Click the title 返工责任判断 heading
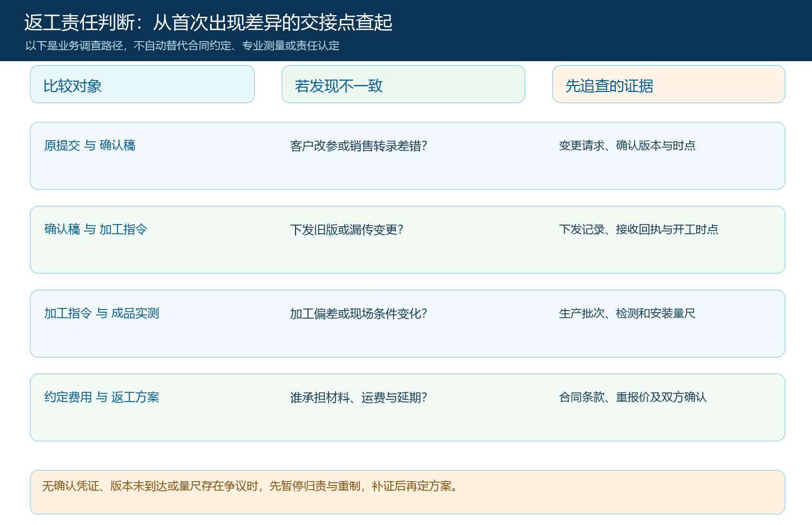 [x=208, y=23]
